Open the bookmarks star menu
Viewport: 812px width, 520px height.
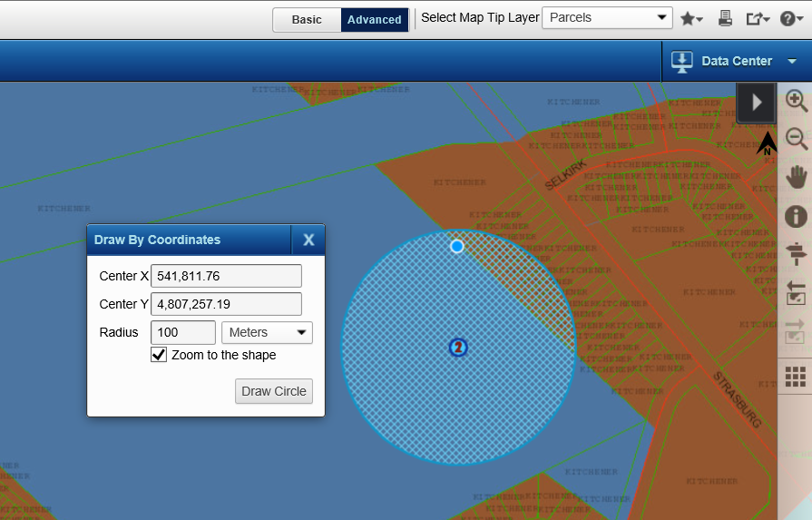[x=691, y=18]
